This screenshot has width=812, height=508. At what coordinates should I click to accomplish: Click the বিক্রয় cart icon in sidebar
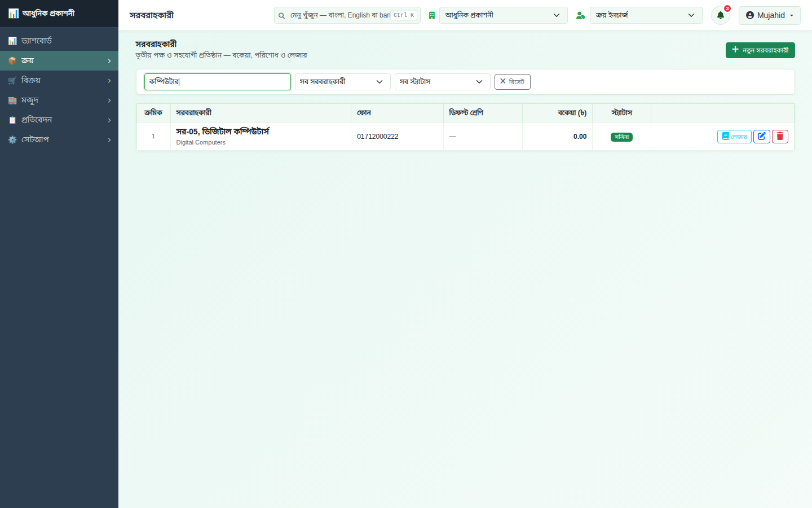(x=12, y=80)
